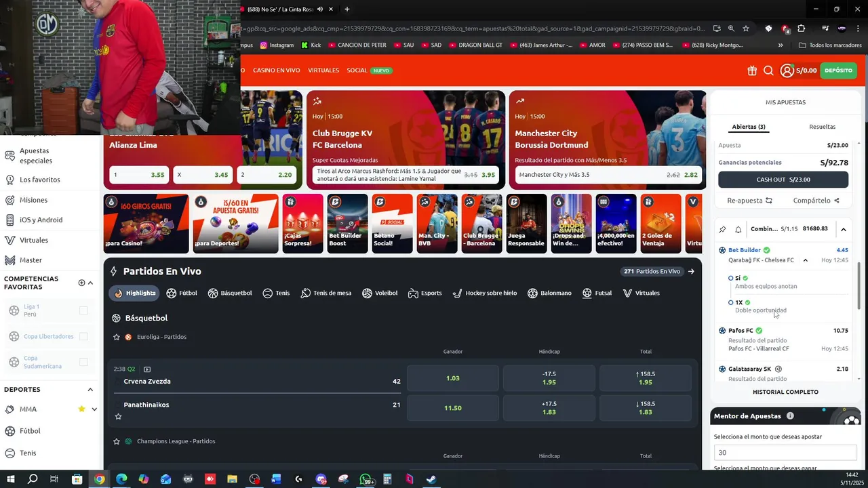Click the Master icon in left sidebar
The width and height of the screenshot is (868, 488).
[9, 260]
